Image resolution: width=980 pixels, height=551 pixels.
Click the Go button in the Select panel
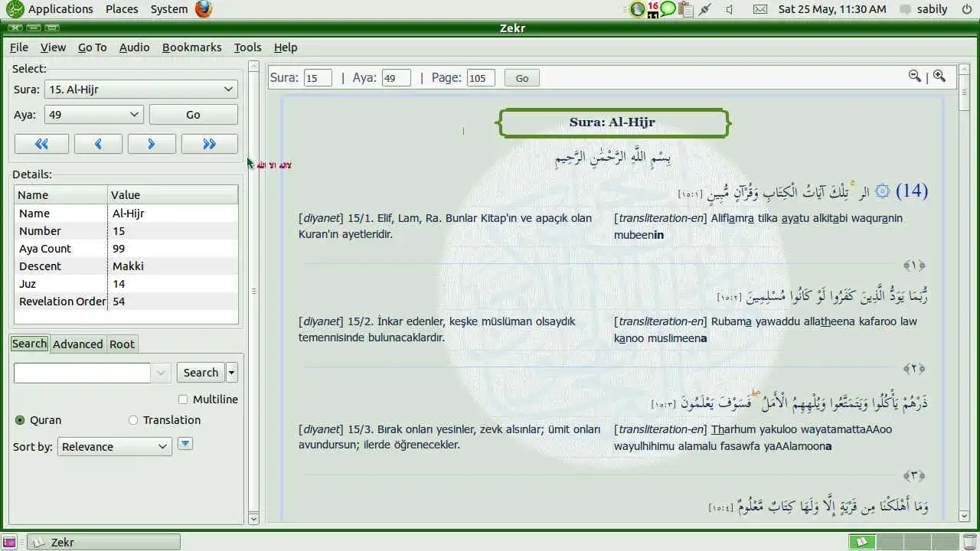[x=193, y=115]
